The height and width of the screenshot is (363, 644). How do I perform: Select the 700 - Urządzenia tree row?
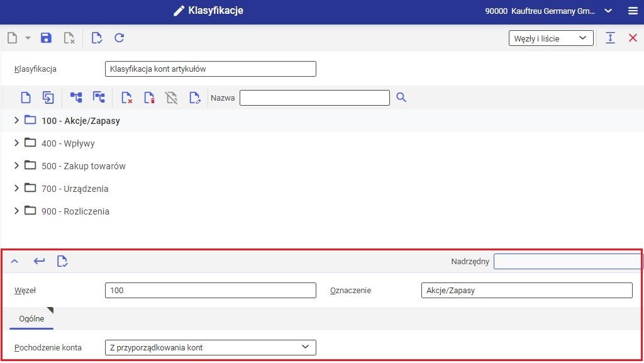pyautogui.click(x=322, y=189)
